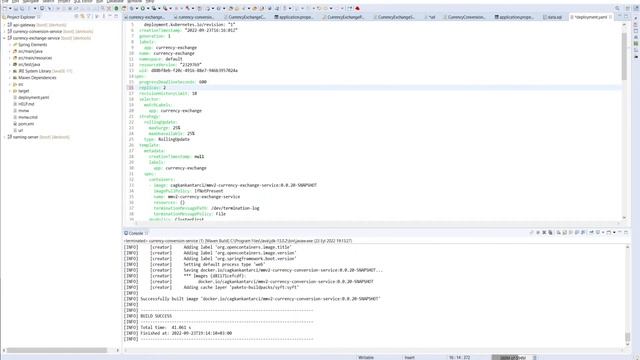
Task: Click the Writable status bar entry
Action: 366,358
